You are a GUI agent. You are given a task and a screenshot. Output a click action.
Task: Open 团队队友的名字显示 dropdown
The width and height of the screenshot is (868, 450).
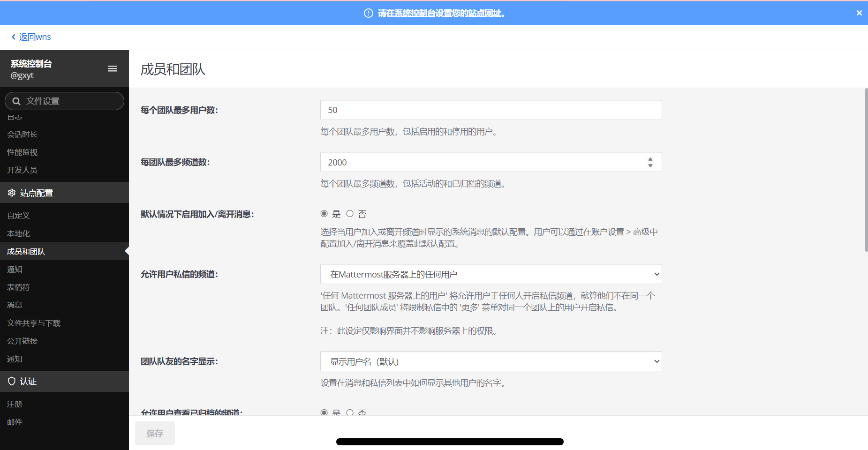pyautogui.click(x=491, y=361)
